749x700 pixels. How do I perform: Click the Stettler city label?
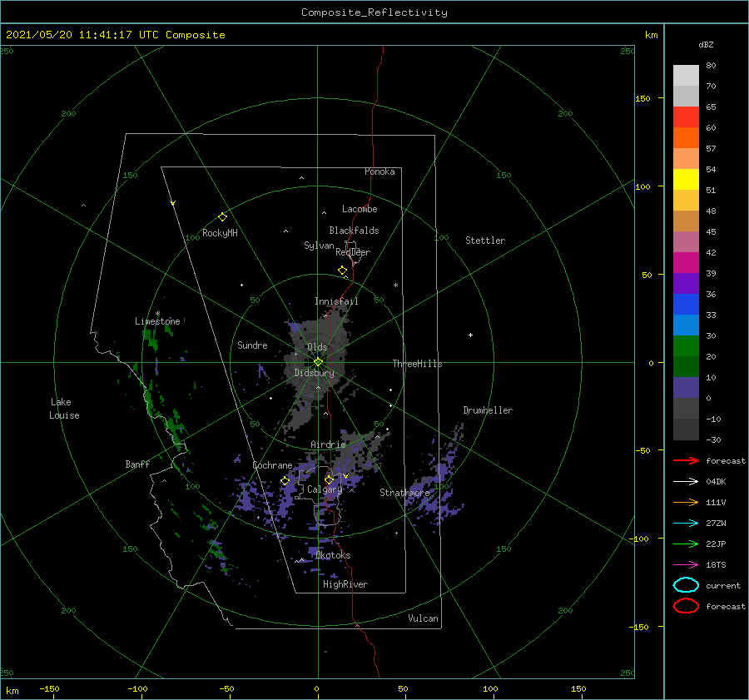coord(485,241)
